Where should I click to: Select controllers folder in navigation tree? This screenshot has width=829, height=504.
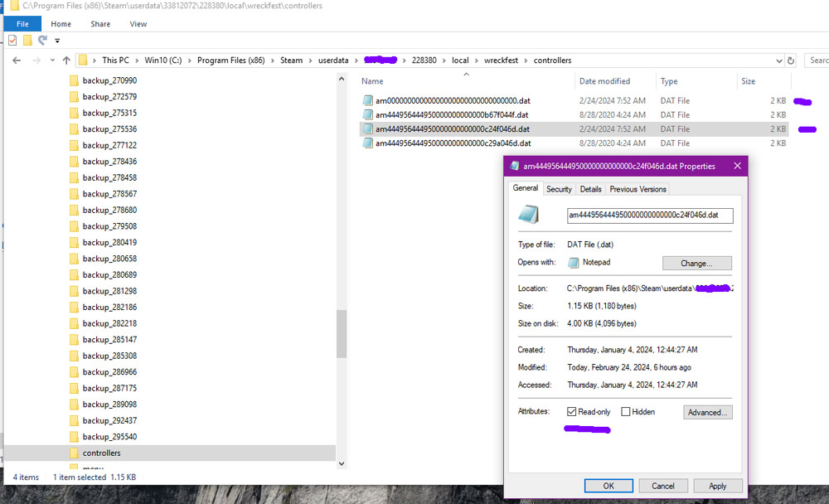tap(101, 453)
